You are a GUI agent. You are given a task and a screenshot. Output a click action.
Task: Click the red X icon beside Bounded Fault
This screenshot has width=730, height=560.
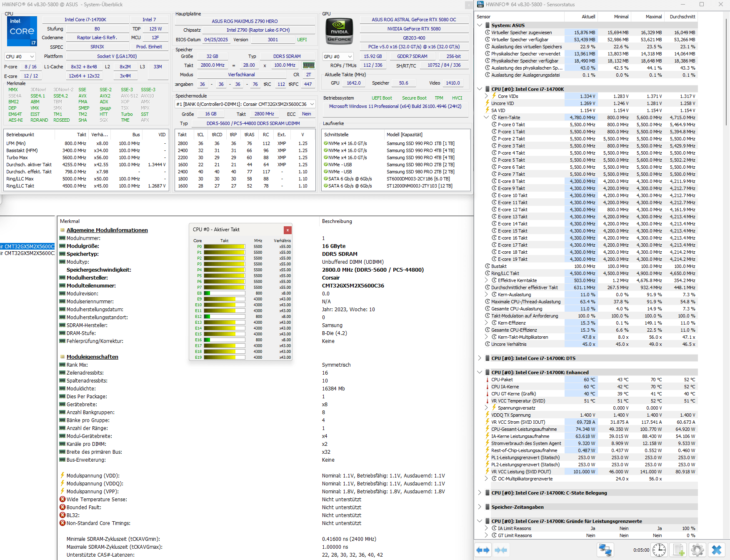click(x=62, y=507)
